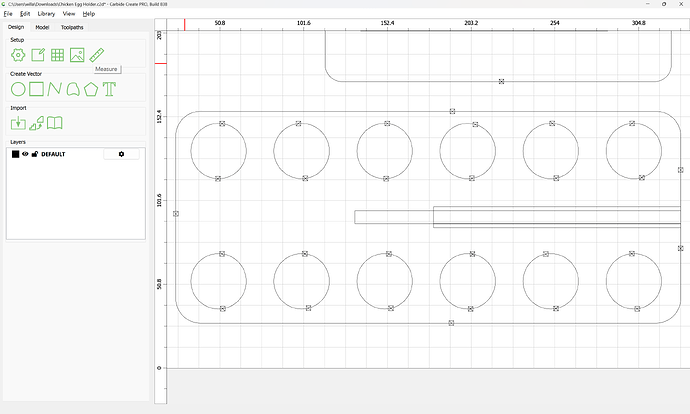Open the Library menu
Screen dimensions: 690x414
pyautogui.click(x=46, y=14)
